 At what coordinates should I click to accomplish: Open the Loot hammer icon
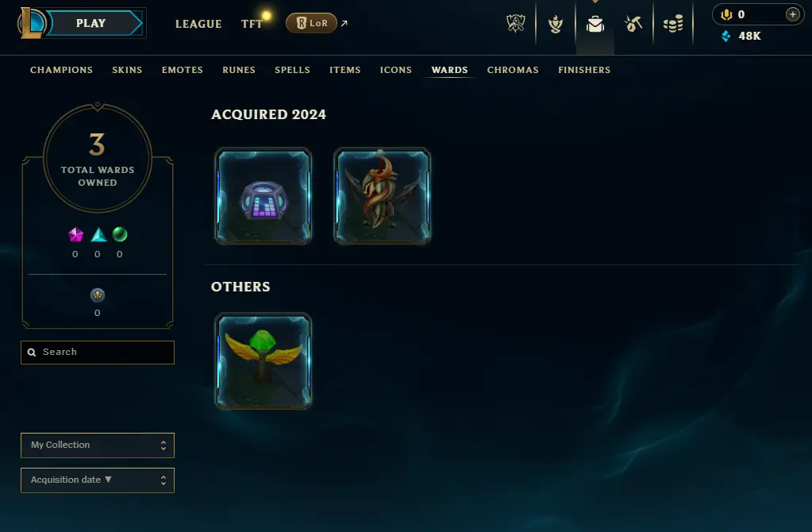pos(633,24)
